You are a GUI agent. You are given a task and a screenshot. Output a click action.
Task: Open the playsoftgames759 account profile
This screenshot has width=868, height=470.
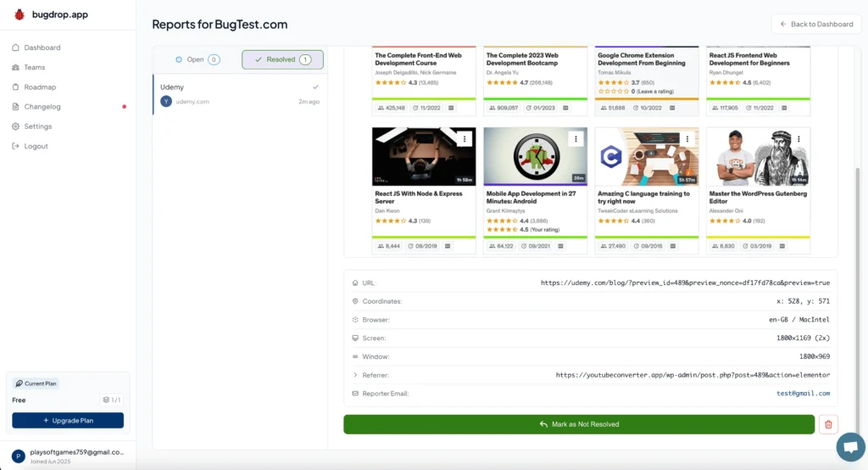tap(68, 456)
